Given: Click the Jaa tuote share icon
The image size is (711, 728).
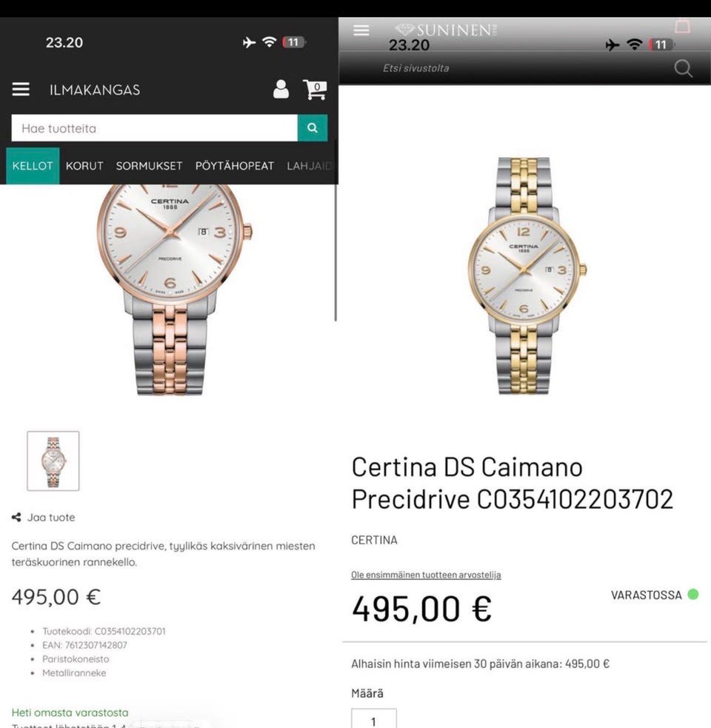Looking at the screenshot, I should pyautogui.click(x=16, y=517).
